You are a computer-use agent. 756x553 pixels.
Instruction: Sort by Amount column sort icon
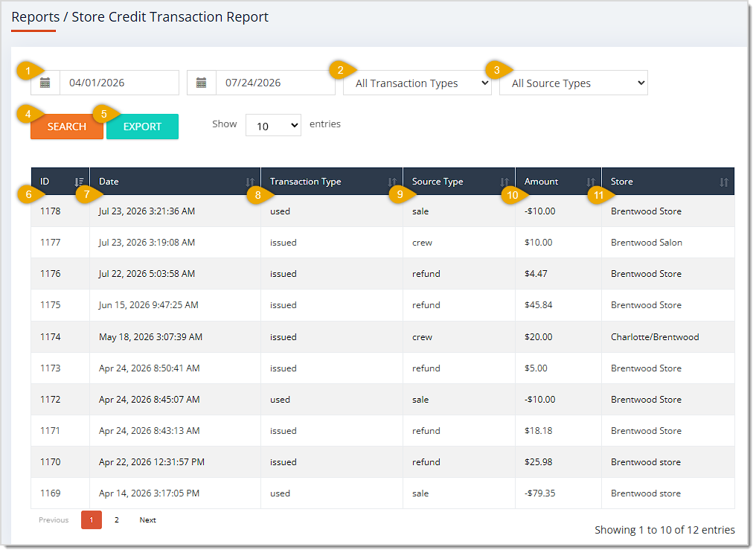591,182
